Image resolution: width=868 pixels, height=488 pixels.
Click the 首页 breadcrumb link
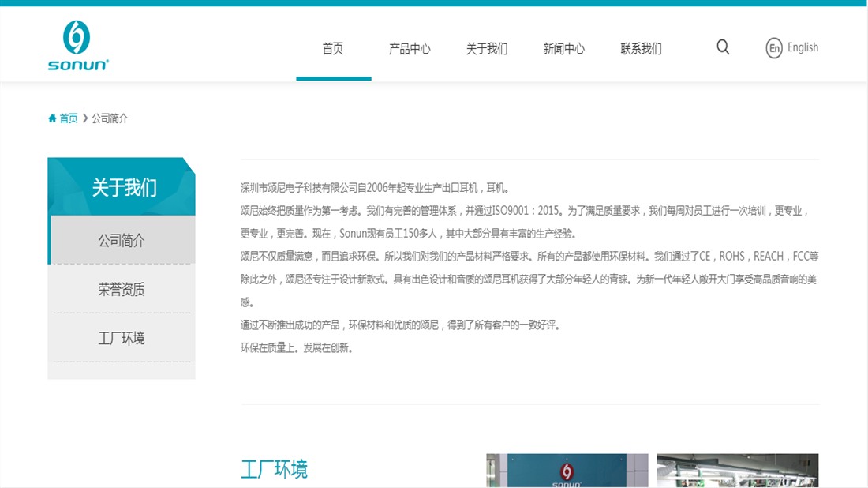(x=67, y=118)
